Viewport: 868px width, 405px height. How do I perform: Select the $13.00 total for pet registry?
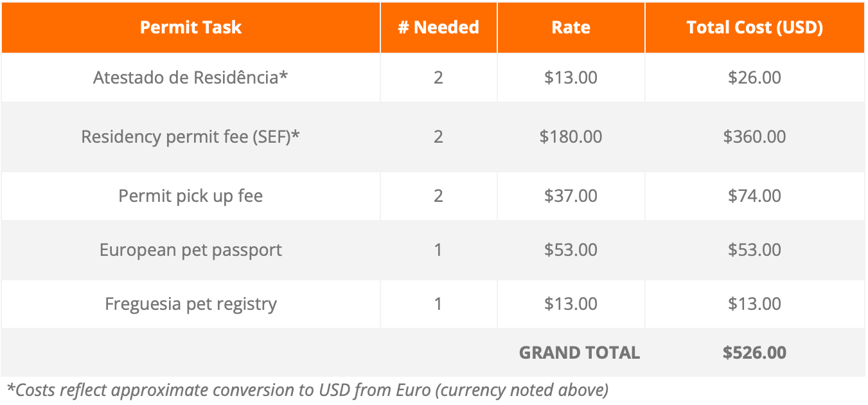pos(755,303)
